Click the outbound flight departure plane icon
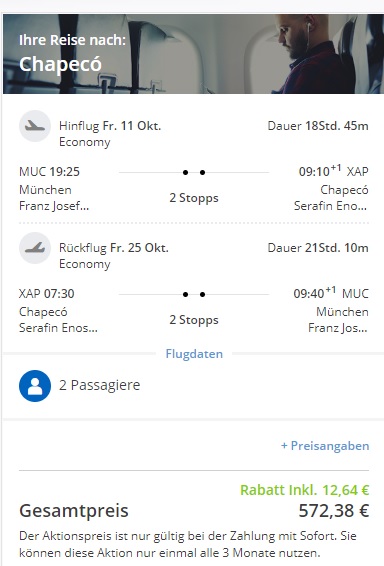The width and height of the screenshot is (384, 566). pos(35,126)
